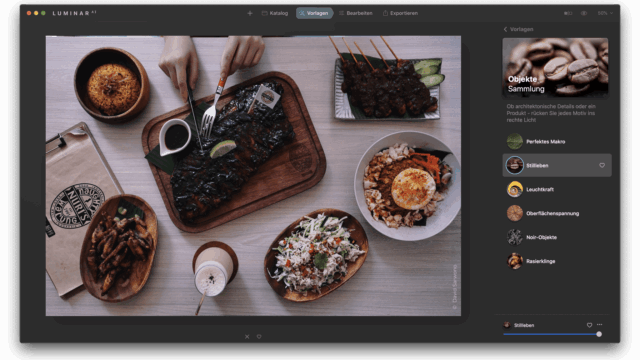Favorite the Stillleben template in list
640x360 pixels.
click(602, 165)
